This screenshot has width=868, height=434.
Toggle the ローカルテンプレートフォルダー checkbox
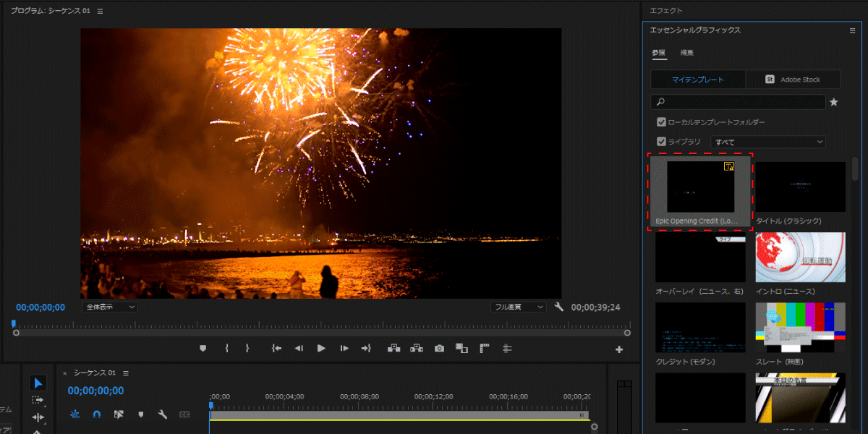click(x=661, y=122)
